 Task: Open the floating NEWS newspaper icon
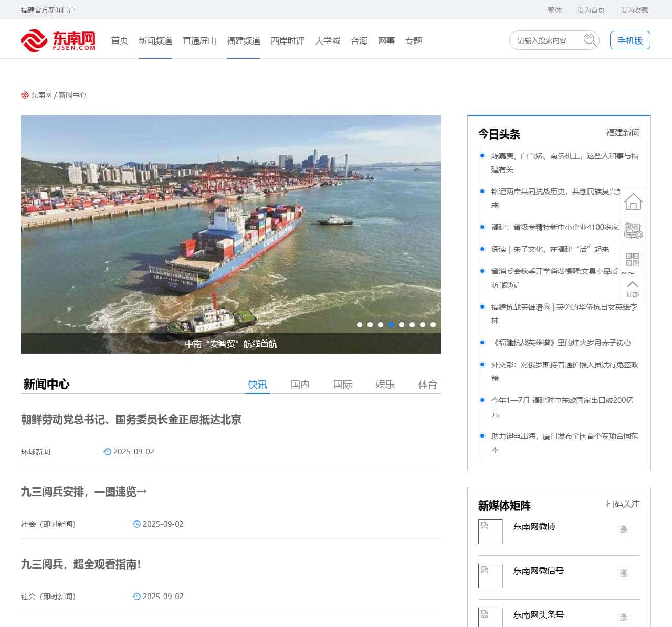click(633, 230)
